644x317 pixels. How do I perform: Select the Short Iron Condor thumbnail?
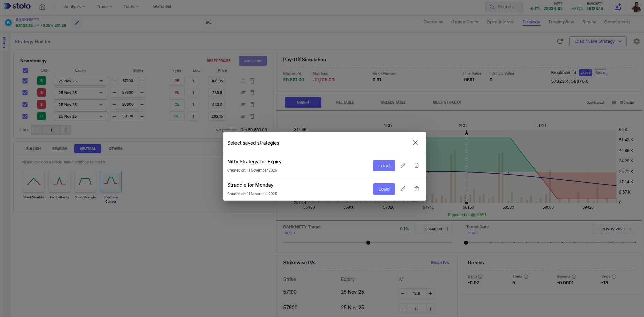point(111,182)
